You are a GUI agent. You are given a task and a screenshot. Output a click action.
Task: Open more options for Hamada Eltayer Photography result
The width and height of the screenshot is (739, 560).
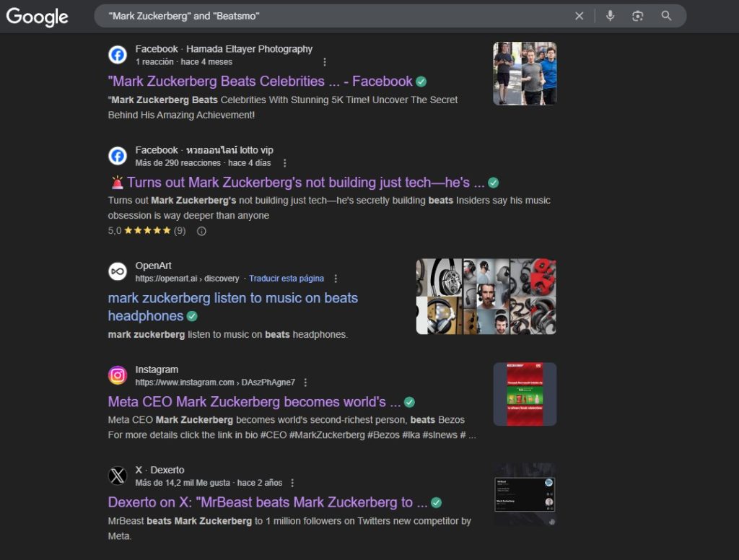[x=324, y=62]
